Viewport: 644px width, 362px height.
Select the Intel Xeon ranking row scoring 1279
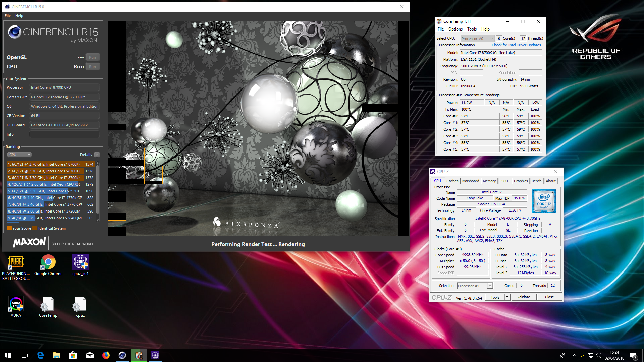(51, 184)
